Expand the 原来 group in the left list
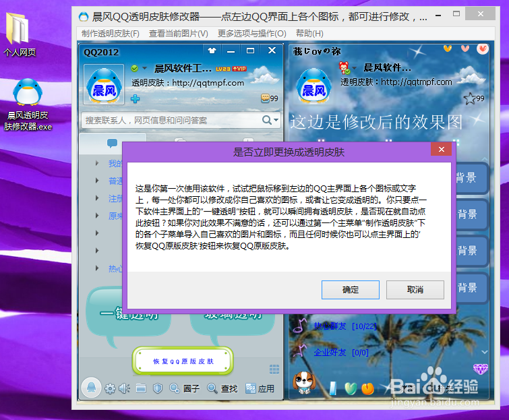 tap(97, 216)
